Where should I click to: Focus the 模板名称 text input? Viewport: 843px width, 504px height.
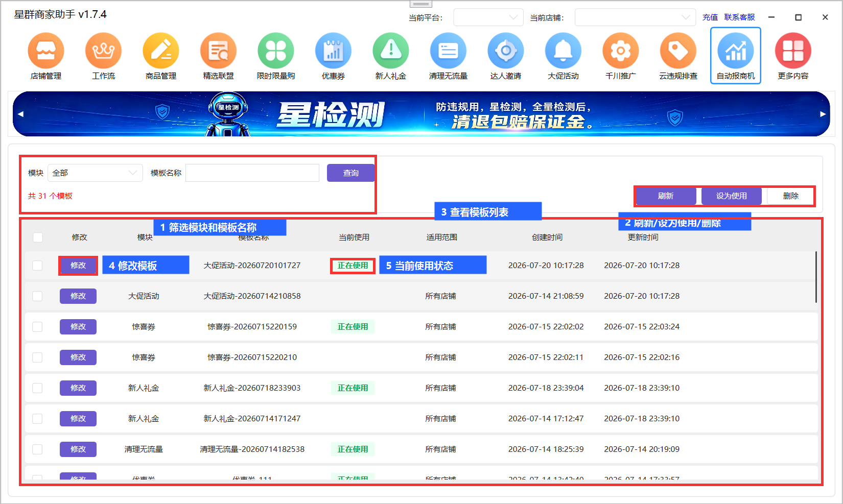tap(252, 173)
